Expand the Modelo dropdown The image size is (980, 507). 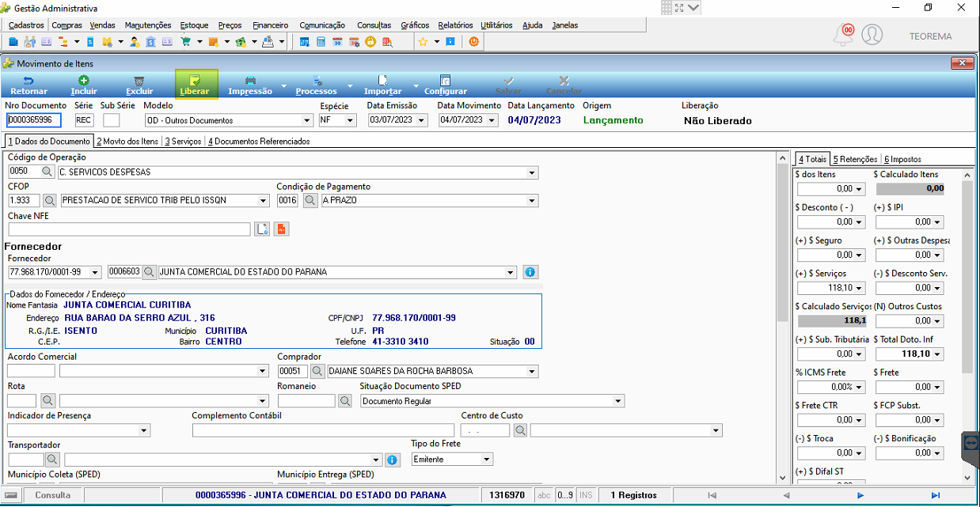click(x=308, y=121)
